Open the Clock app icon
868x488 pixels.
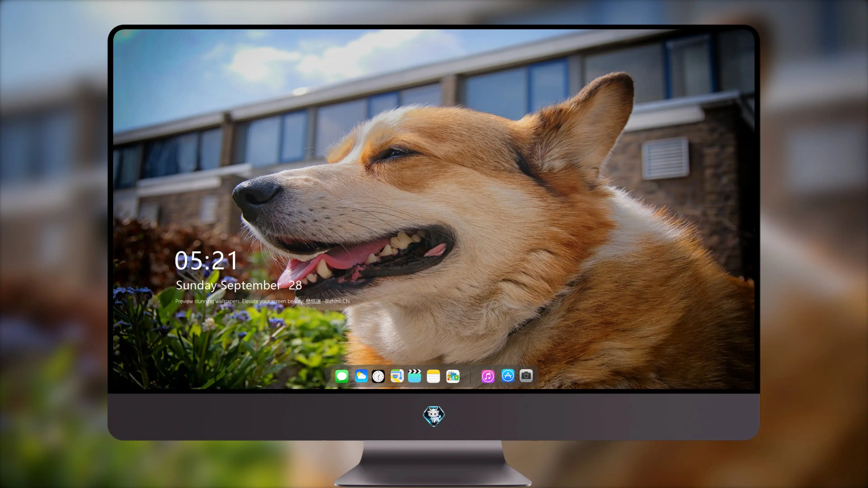[x=378, y=376]
